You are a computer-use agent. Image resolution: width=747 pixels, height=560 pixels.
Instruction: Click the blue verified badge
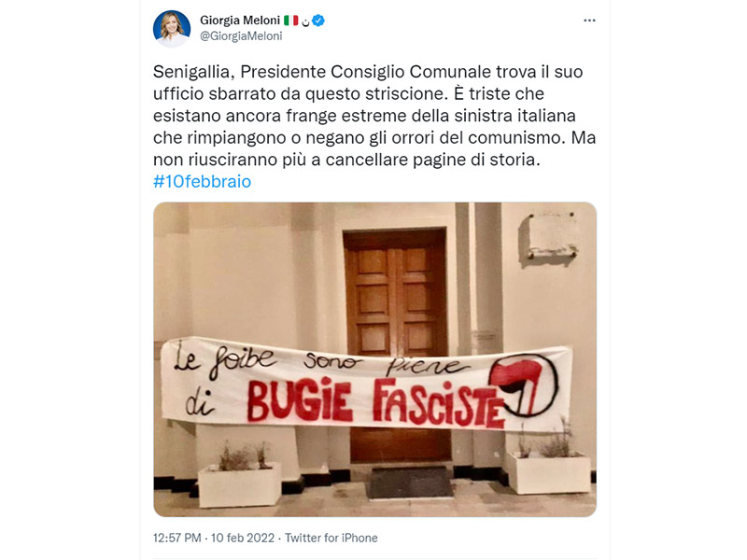click(318, 21)
